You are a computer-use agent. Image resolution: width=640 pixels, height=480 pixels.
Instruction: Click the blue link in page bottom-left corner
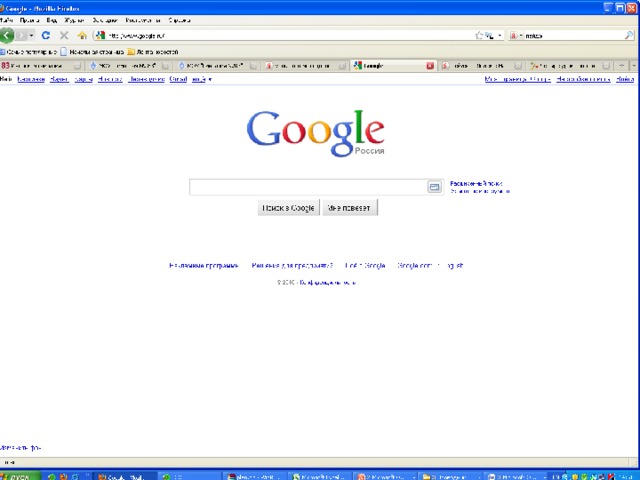pos(20,448)
